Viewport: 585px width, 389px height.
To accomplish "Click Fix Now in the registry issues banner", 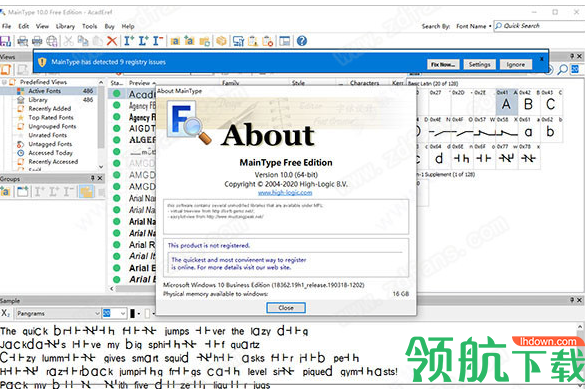I will pos(443,65).
